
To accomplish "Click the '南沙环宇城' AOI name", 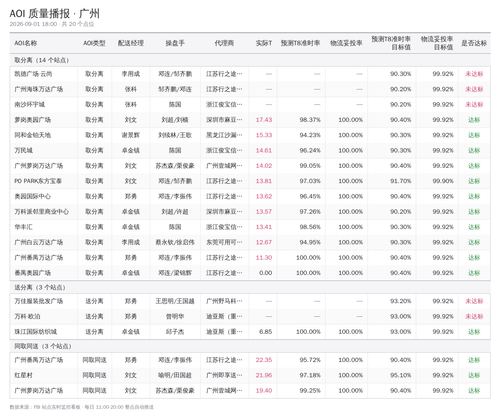I will (x=29, y=104).
